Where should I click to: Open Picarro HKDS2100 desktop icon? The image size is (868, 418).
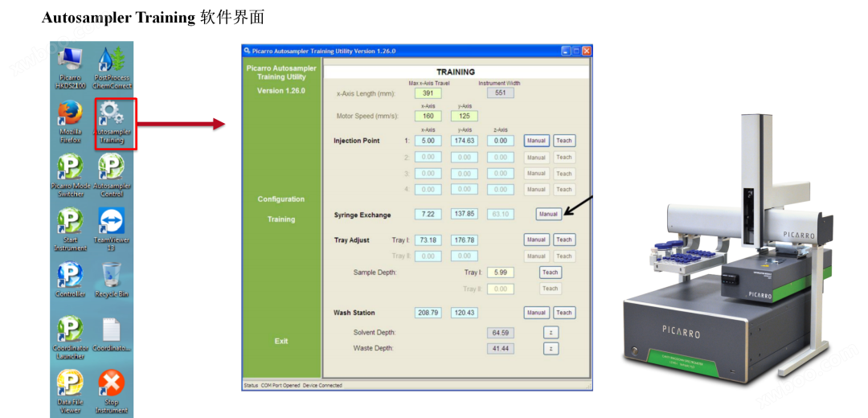coord(71,68)
